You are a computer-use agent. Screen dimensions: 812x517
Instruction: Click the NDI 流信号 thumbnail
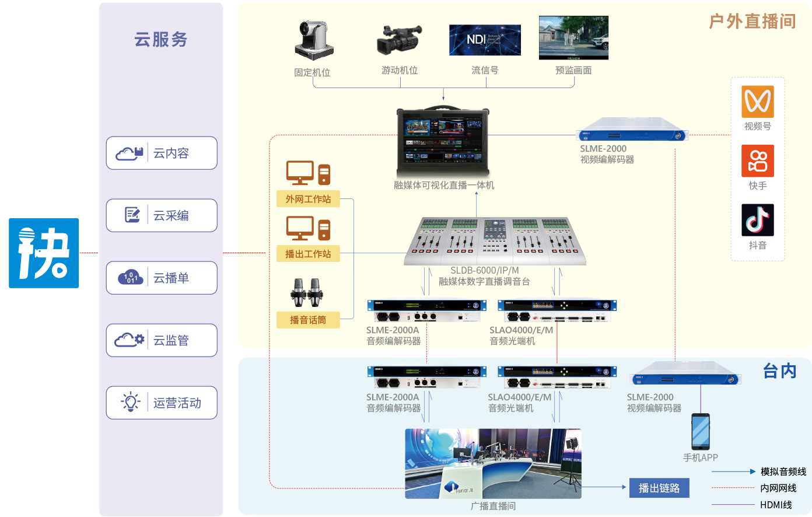485,40
